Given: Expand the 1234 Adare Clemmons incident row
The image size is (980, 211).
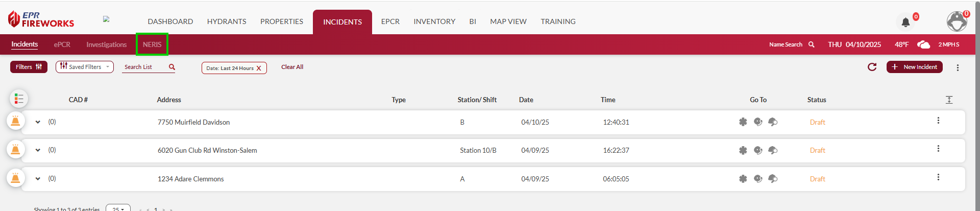Looking at the screenshot, I should 38,179.
